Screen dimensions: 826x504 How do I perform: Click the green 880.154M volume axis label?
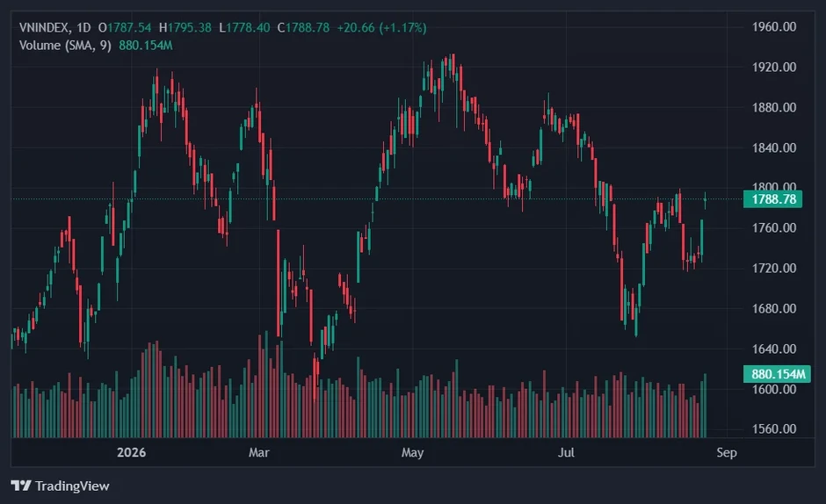(x=777, y=374)
